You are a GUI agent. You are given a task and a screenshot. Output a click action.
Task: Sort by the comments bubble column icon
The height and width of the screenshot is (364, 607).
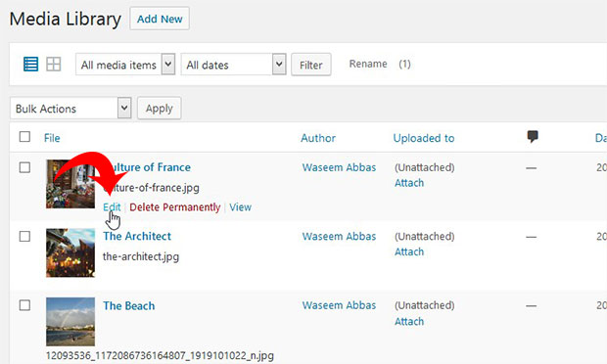(x=533, y=137)
